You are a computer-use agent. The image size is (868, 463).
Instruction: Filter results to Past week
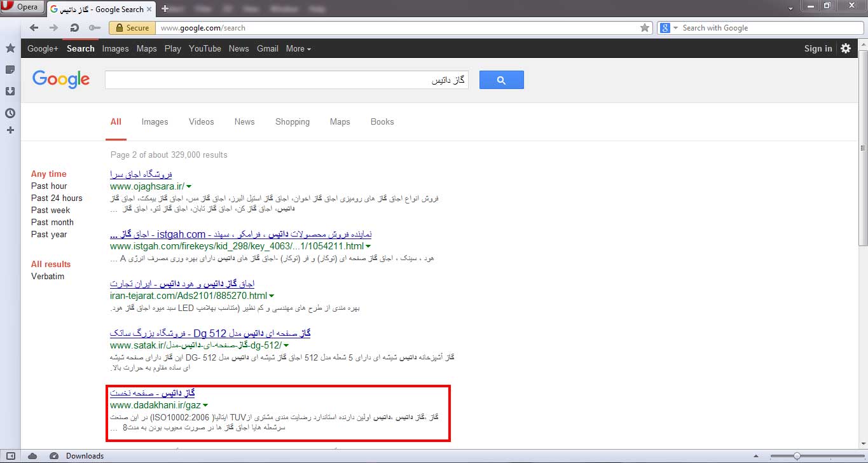pyautogui.click(x=51, y=211)
